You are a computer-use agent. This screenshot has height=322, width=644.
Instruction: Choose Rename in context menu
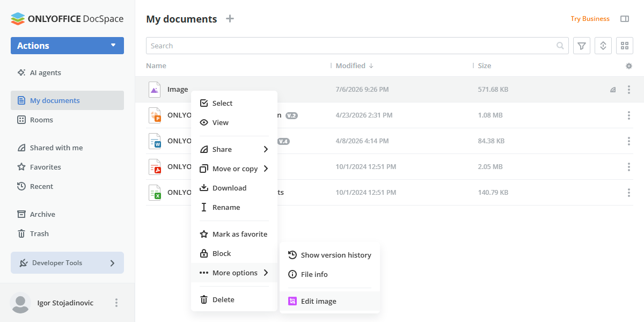pos(234,207)
